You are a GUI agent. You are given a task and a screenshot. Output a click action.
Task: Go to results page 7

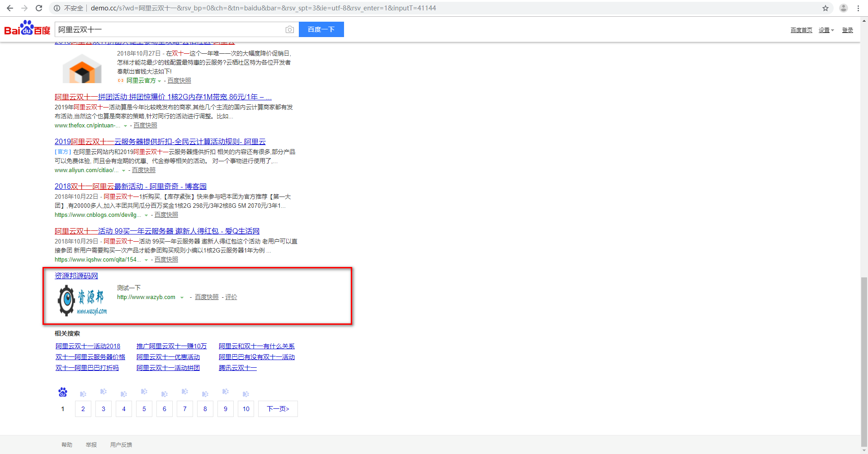(185, 409)
